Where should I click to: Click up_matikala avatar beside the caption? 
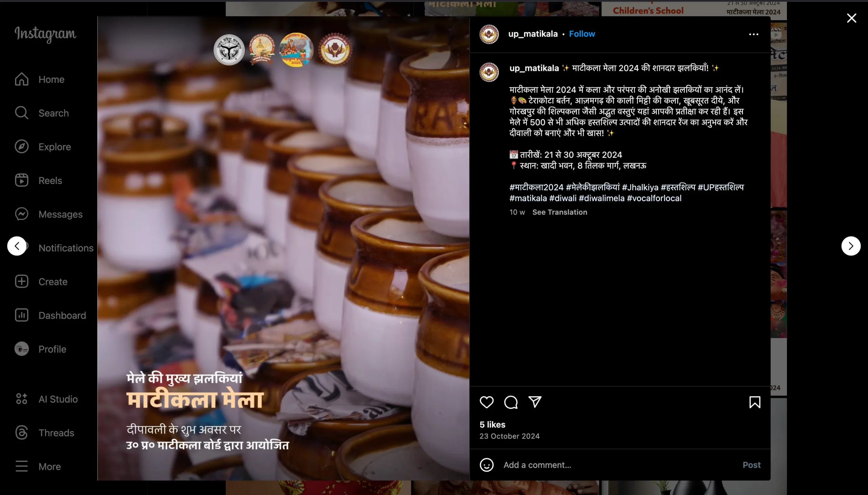coord(489,72)
